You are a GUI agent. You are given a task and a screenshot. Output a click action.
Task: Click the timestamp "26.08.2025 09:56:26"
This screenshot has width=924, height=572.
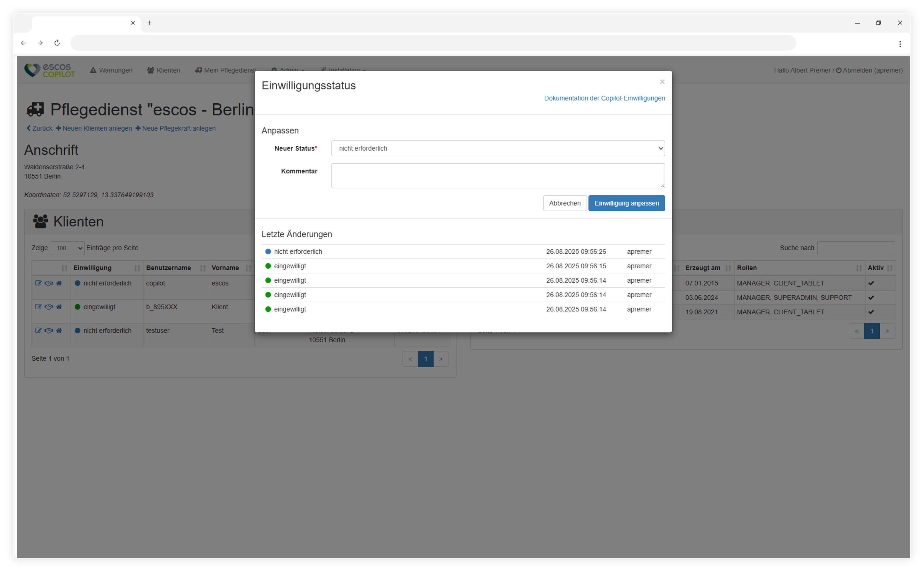[576, 252]
